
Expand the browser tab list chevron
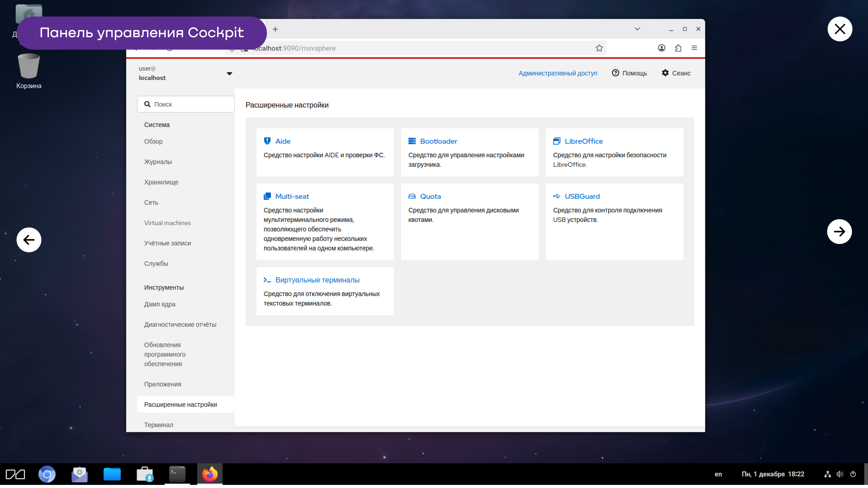pos(637,29)
